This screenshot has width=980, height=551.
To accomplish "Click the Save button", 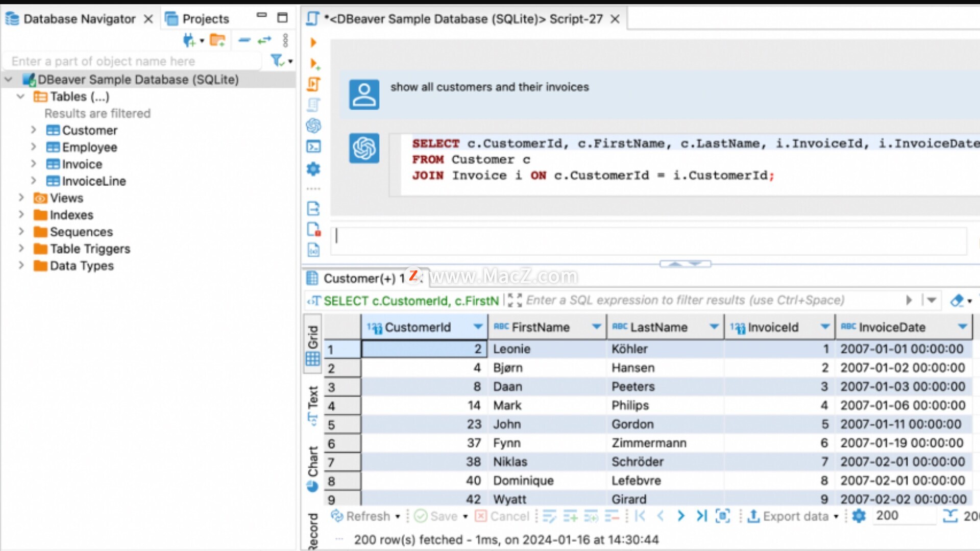I will [x=436, y=516].
